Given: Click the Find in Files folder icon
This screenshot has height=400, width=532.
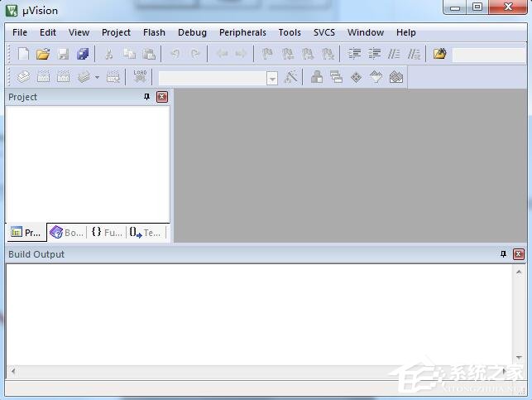Looking at the screenshot, I should [x=439, y=54].
